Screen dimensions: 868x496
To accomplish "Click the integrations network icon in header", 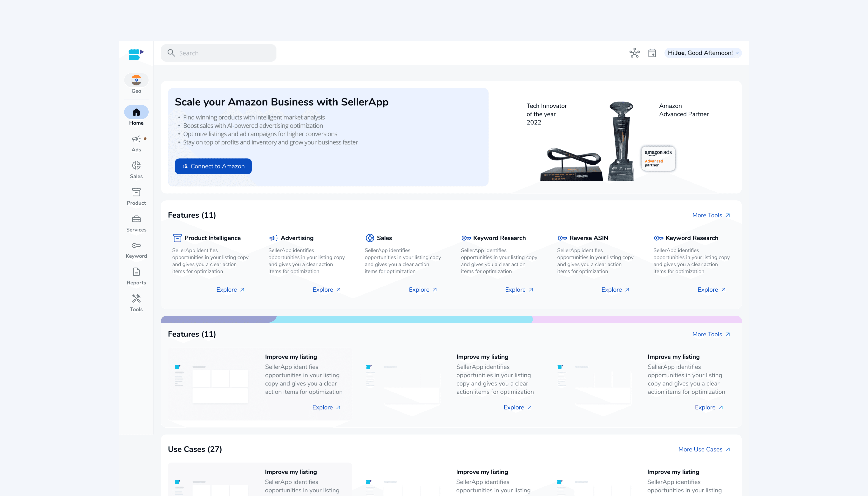I will [634, 53].
